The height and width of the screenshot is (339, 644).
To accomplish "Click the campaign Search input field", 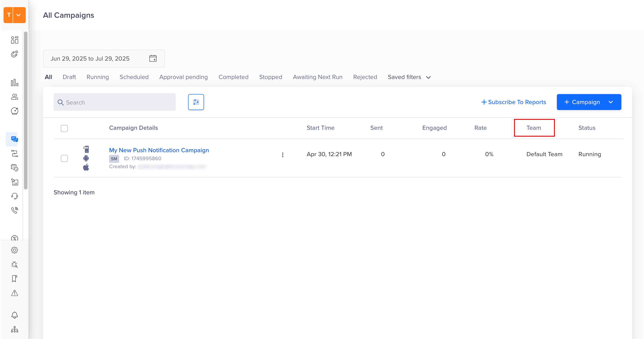I will click(x=114, y=102).
